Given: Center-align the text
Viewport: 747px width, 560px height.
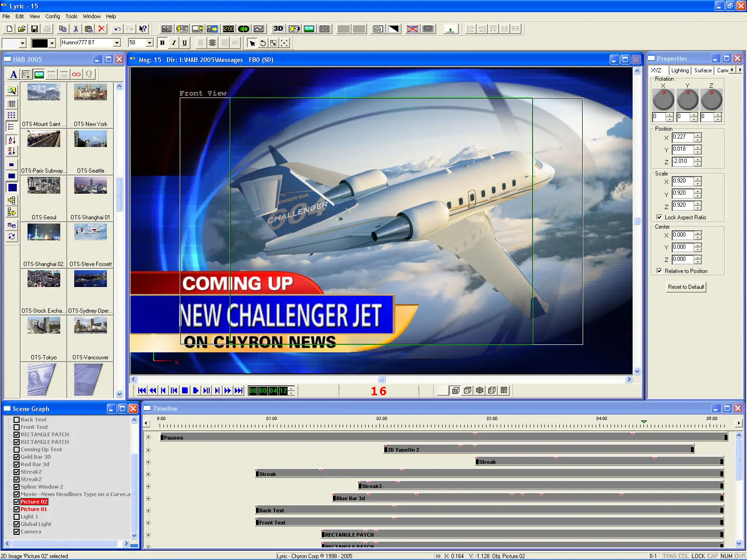Looking at the screenshot, I should click(212, 43).
